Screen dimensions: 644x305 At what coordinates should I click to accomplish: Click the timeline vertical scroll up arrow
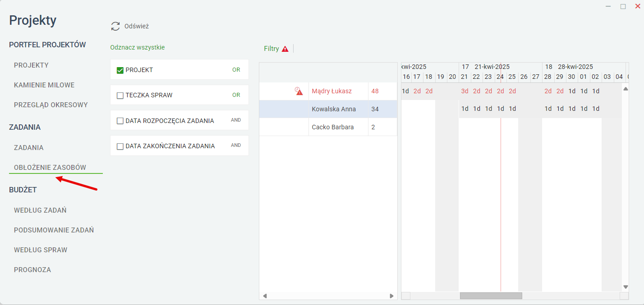(626, 89)
